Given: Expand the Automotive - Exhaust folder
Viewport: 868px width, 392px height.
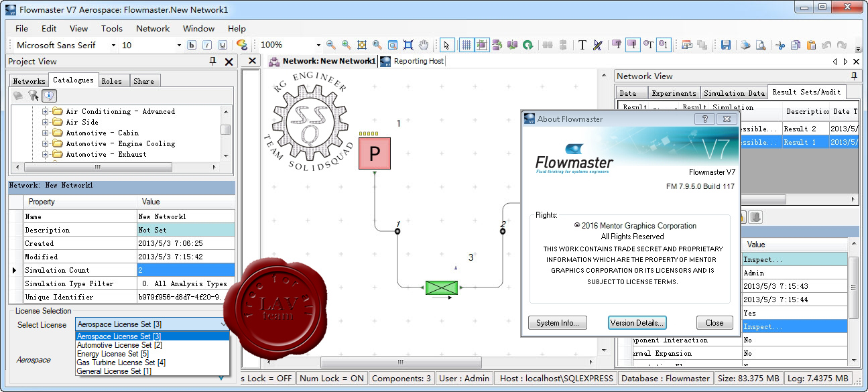Looking at the screenshot, I should coord(46,154).
